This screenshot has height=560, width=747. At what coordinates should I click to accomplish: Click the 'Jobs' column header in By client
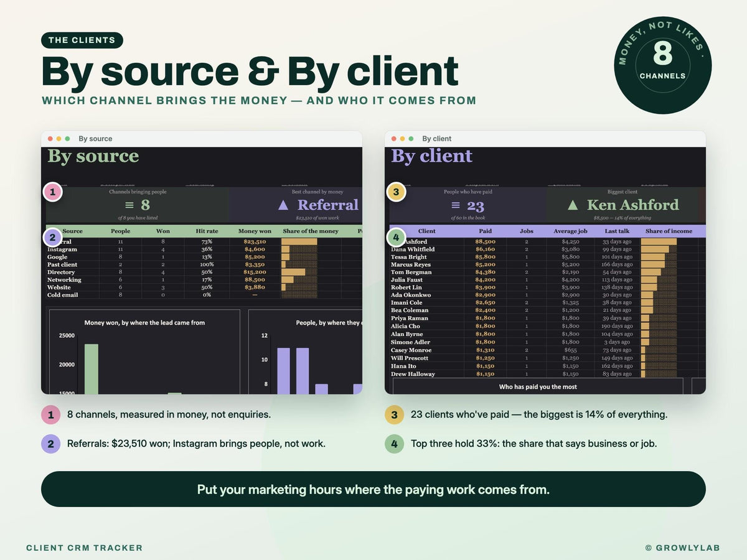[x=527, y=231]
